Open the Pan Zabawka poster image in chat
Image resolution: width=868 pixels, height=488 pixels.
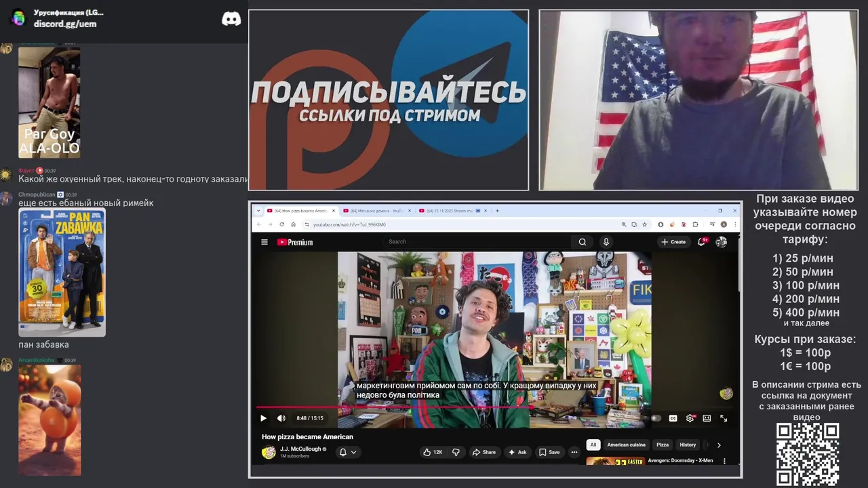pos(62,272)
